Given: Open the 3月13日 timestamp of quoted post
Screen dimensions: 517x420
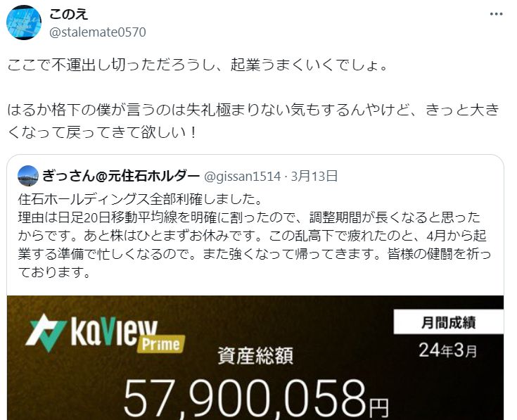Looking at the screenshot, I should [314, 176].
